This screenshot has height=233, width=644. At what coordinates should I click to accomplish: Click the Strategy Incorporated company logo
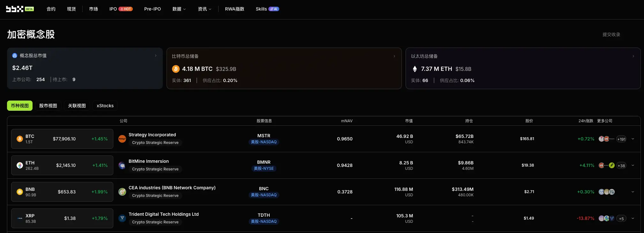pyautogui.click(x=122, y=139)
